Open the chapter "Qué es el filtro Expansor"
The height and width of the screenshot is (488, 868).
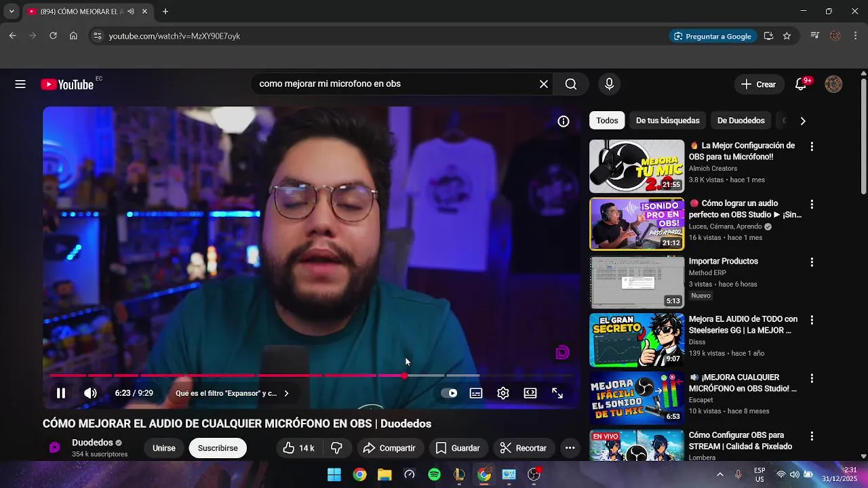click(x=233, y=393)
